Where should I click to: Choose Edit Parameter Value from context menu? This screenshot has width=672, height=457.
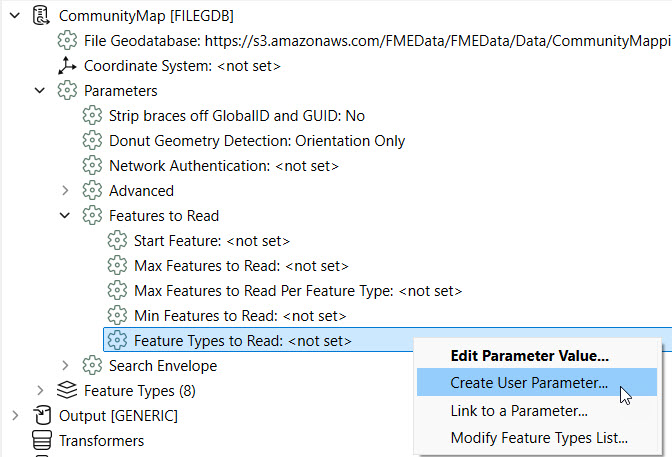click(x=529, y=355)
